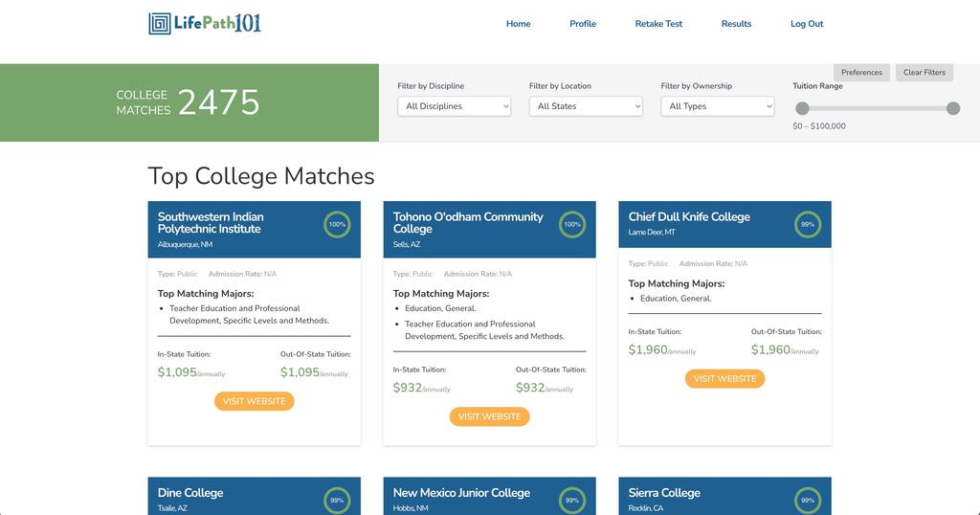Click the 99% match badge on Chief Dull Knife College
This screenshot has height=515, width=980.
(808, 224)
